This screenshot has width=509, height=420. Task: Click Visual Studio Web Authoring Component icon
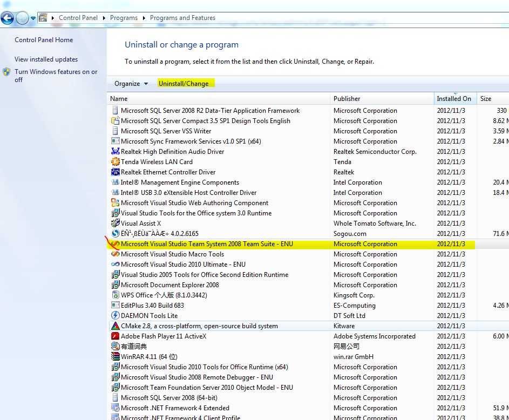coord(115,203)
